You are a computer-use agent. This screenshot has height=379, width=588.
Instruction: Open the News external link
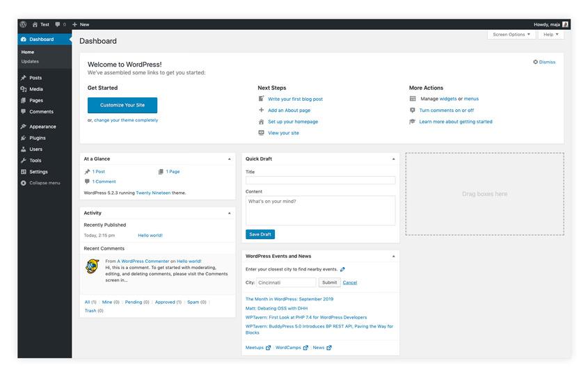coord(322,348)
